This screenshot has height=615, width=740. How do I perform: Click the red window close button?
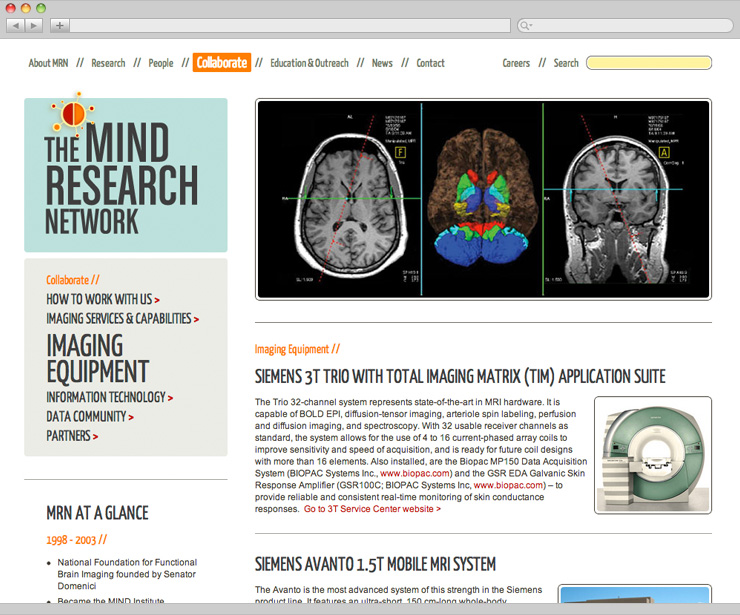[10, 8]
